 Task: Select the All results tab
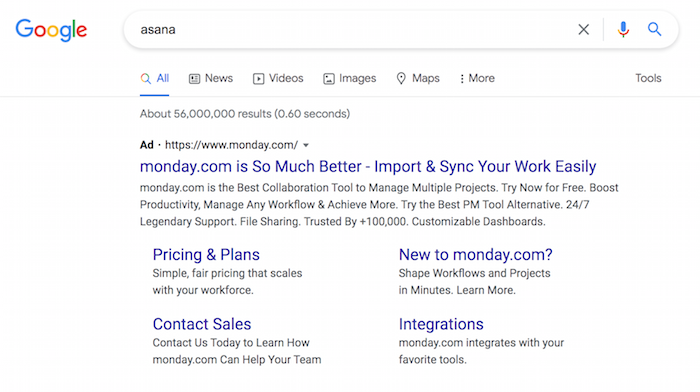tap(154, 79)
